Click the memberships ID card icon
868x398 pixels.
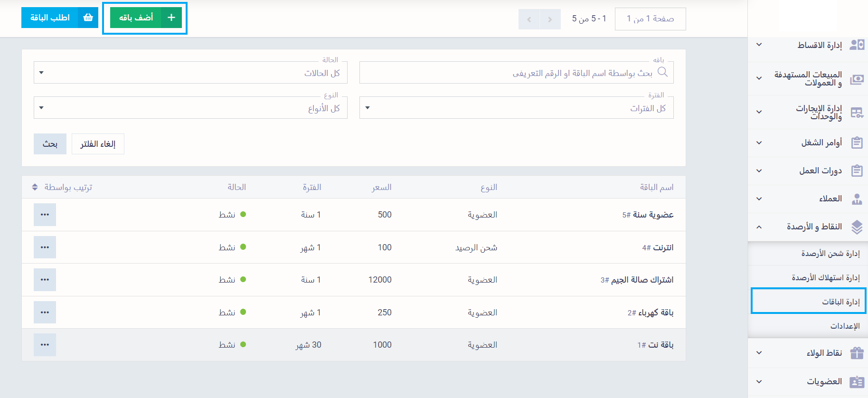pyautogui.click(x=857, y=382)
